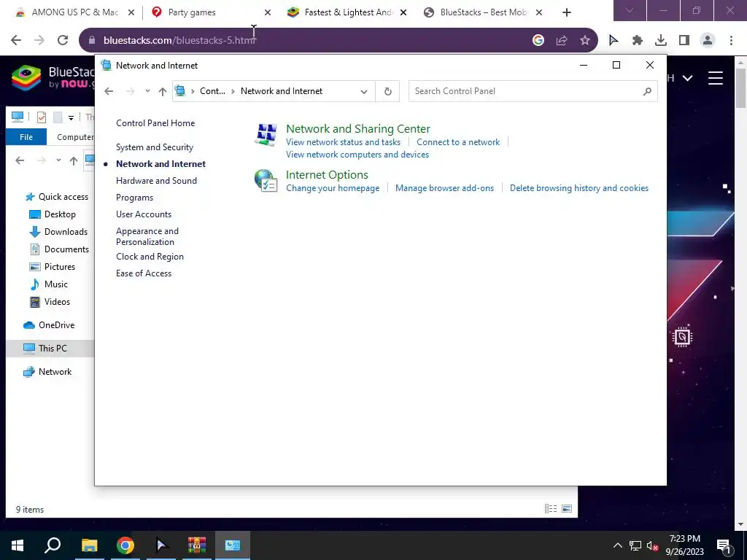Open taskbar search
This screenshot has height=560, width=747.
click(x=53, y=545)
